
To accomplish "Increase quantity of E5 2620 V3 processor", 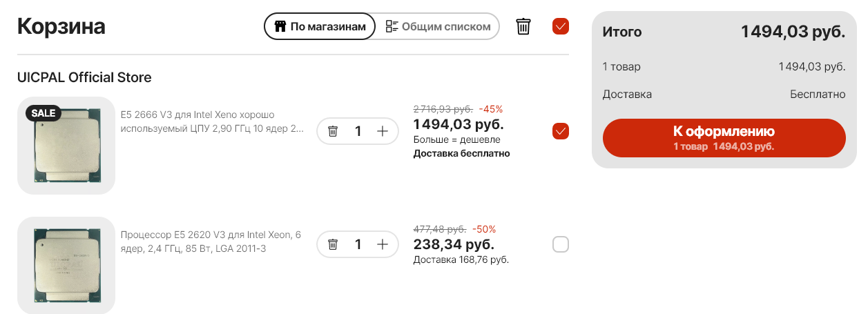I will click(383, 244).
